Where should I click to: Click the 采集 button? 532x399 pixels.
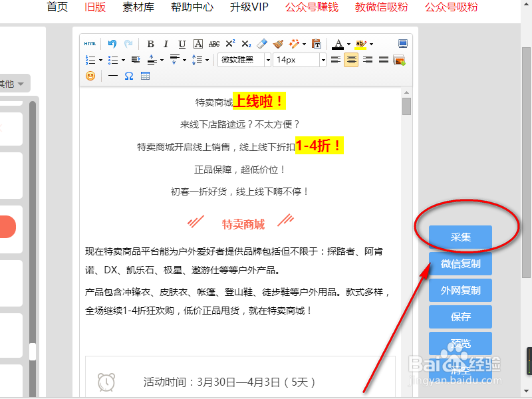[460, 237]
